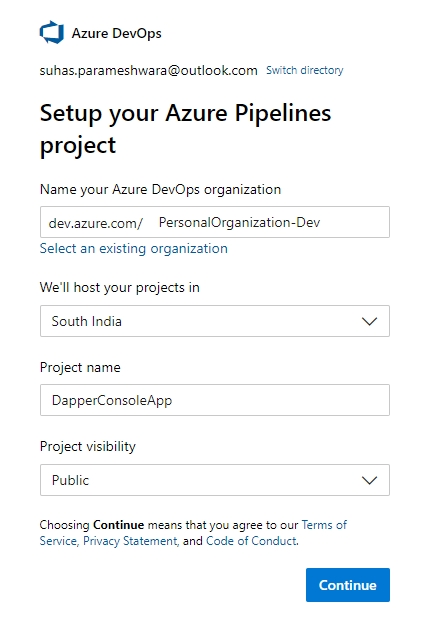The height and width of the screenshot is (624, 431).
Task: Open the South India hosting region dropdown
Action: point(215,321)
